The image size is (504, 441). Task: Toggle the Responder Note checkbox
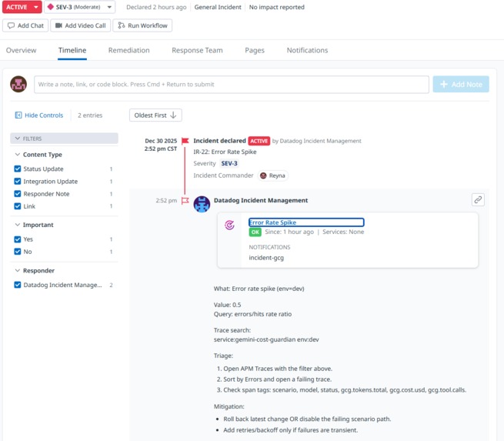(18, 194)
